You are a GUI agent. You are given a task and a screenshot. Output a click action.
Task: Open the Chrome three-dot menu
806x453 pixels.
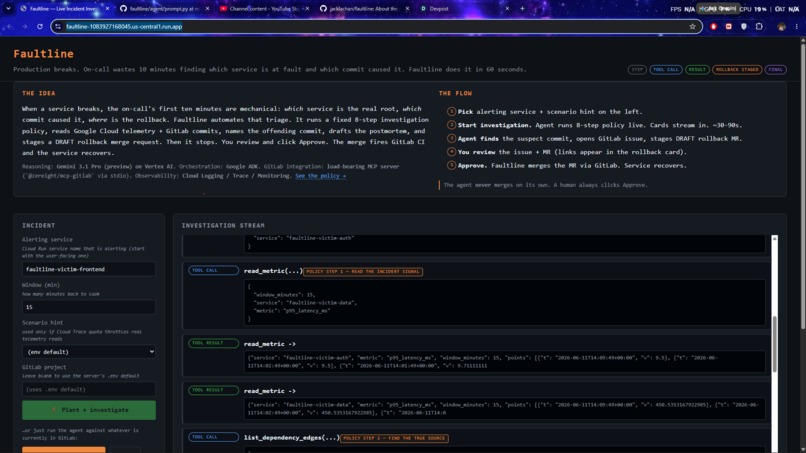796,27
